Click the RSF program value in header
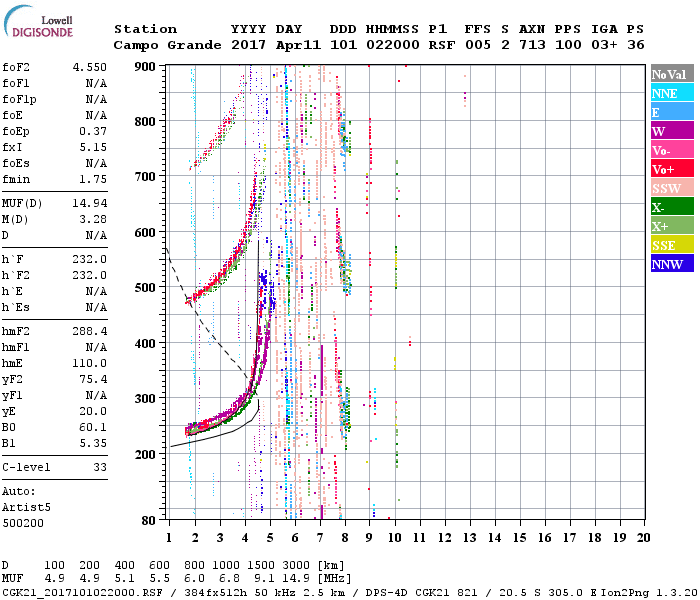Image resolution: width=700 pixels, height=600 pixels. point(442,45)
